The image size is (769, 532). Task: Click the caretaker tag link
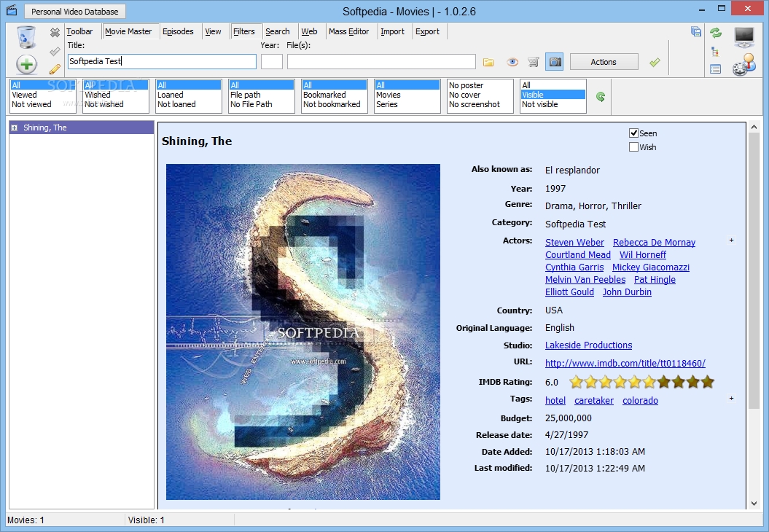594,401
